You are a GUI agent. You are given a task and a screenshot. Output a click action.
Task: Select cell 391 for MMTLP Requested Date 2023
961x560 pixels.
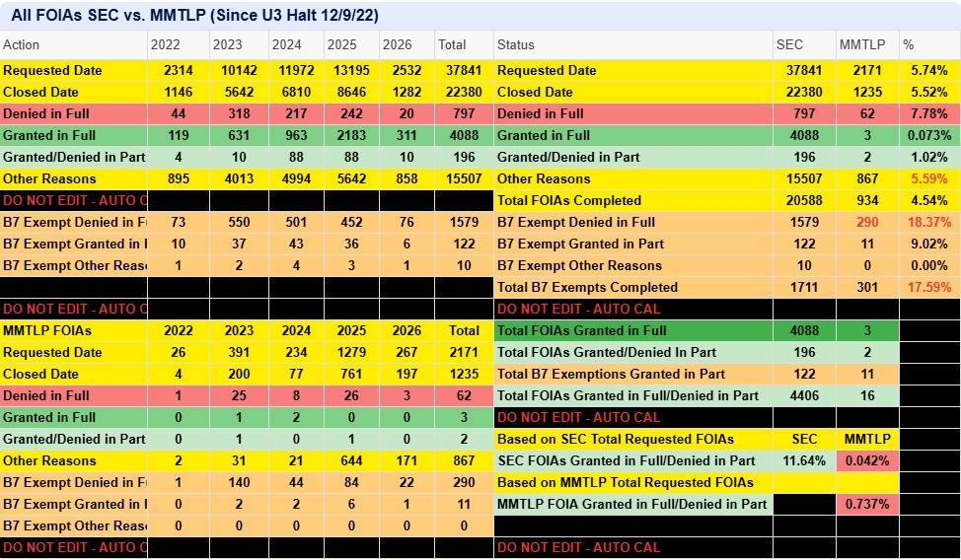point(239,352)
